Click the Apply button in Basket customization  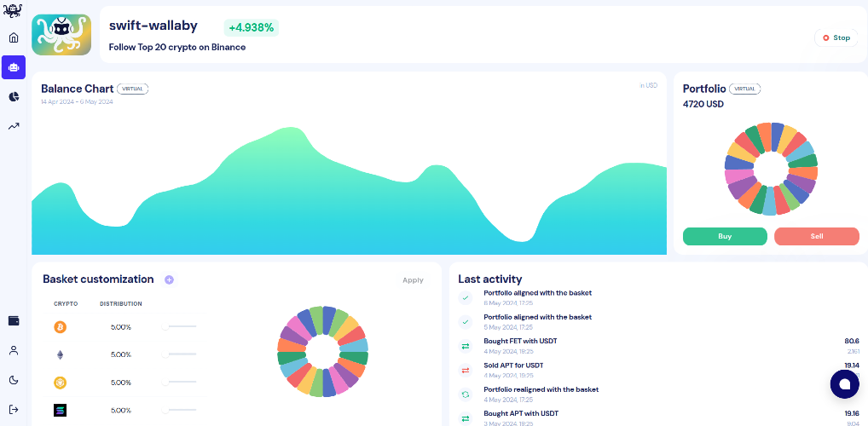tap(413, 280)
